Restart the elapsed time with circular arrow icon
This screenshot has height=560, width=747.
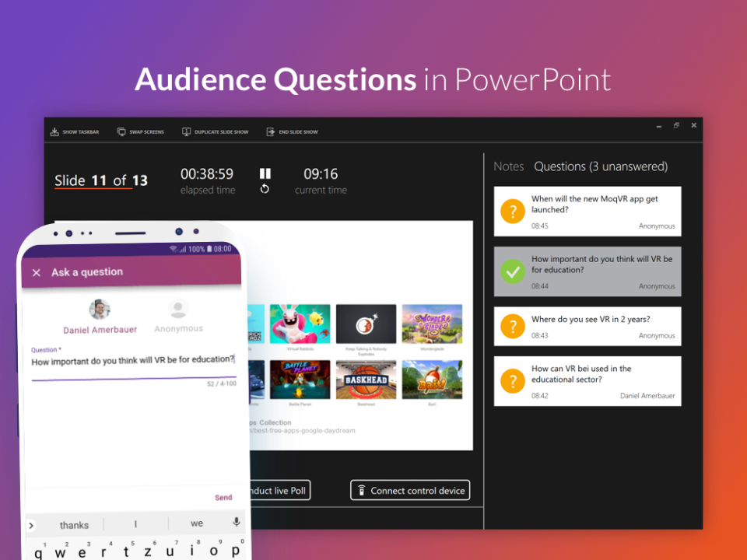click(x=265, y=187)
